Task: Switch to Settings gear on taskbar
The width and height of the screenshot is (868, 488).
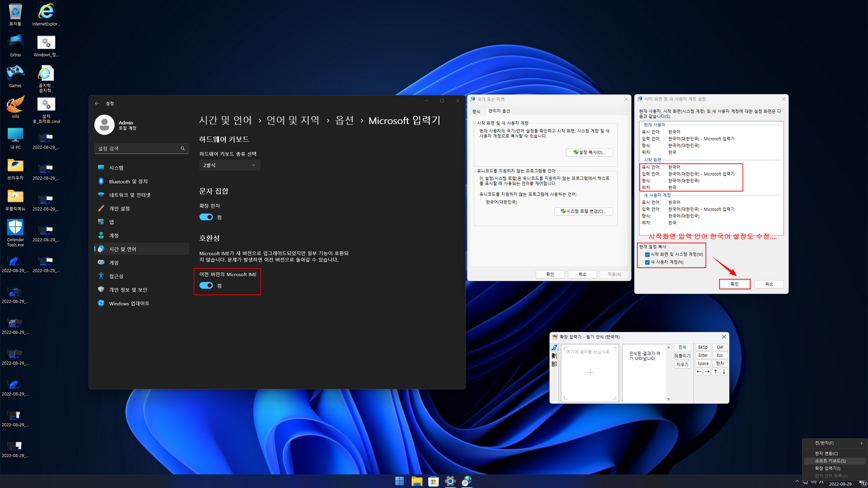Action: [450, 481]
